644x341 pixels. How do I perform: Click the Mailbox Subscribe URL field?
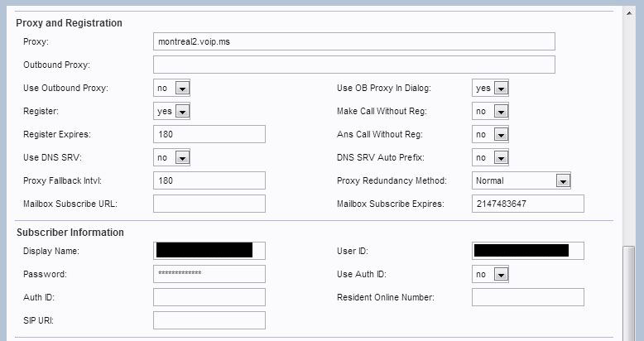click(x=209, y=204)
